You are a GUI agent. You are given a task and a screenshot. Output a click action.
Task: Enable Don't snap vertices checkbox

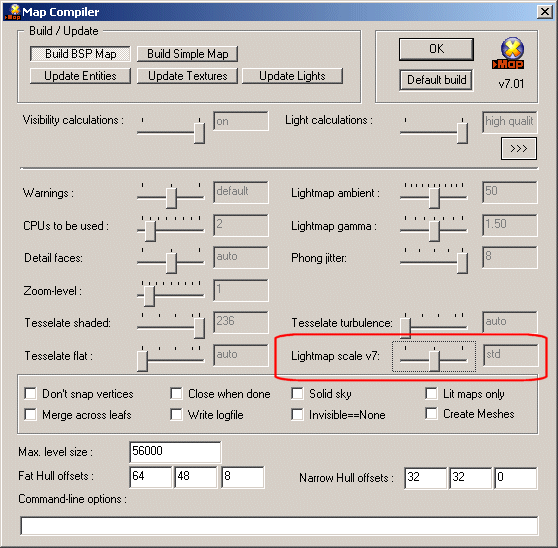[x=30, y=394]
